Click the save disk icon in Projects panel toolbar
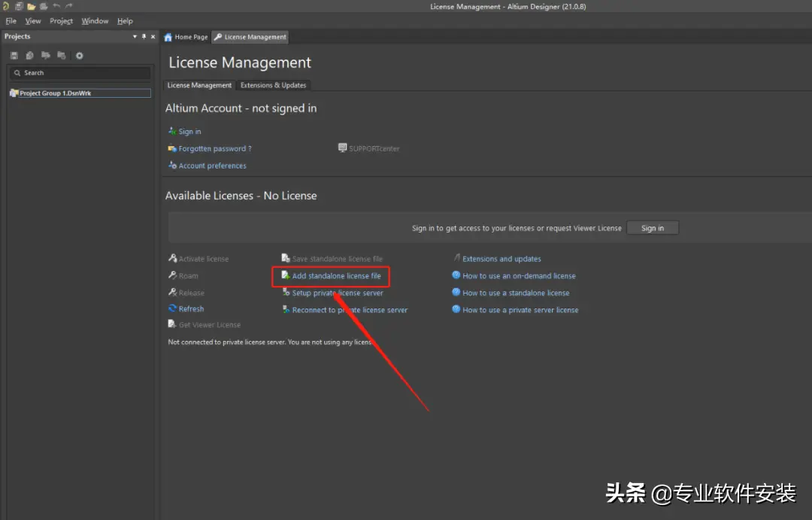The height and width of the screenshot is (520, 812). (14, 56)
